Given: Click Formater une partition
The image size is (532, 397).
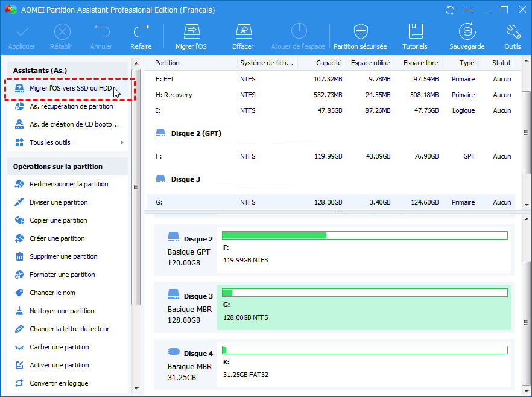Looking at the screenshot, I should click(x=62, y=275).
